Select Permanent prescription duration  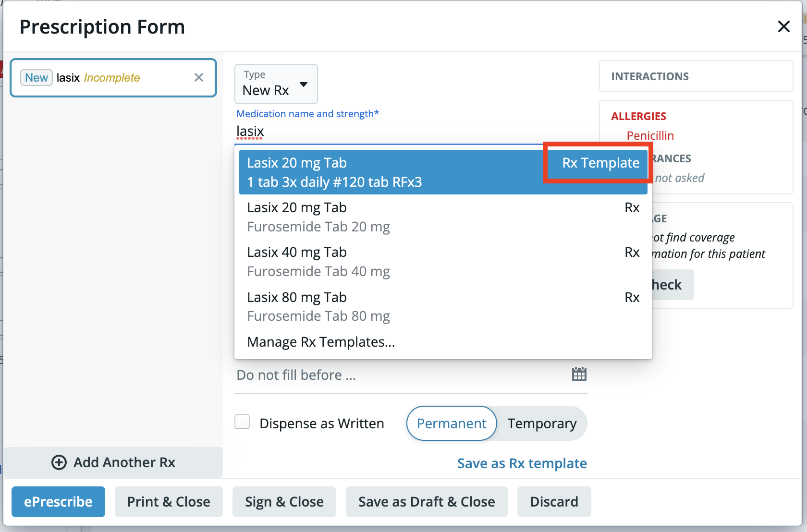[451, 423]
